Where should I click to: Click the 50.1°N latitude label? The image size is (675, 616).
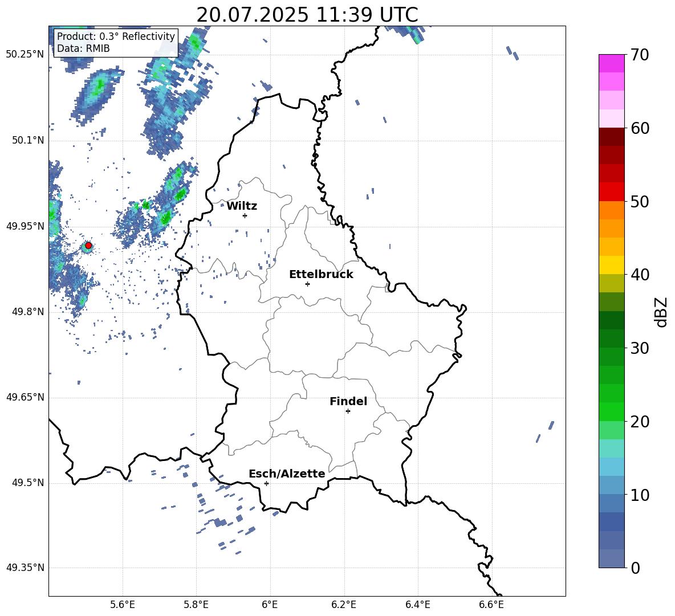[27, 140]
